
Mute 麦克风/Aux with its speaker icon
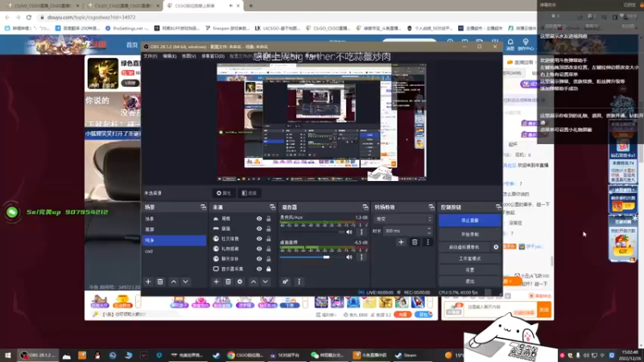[349, 232]
